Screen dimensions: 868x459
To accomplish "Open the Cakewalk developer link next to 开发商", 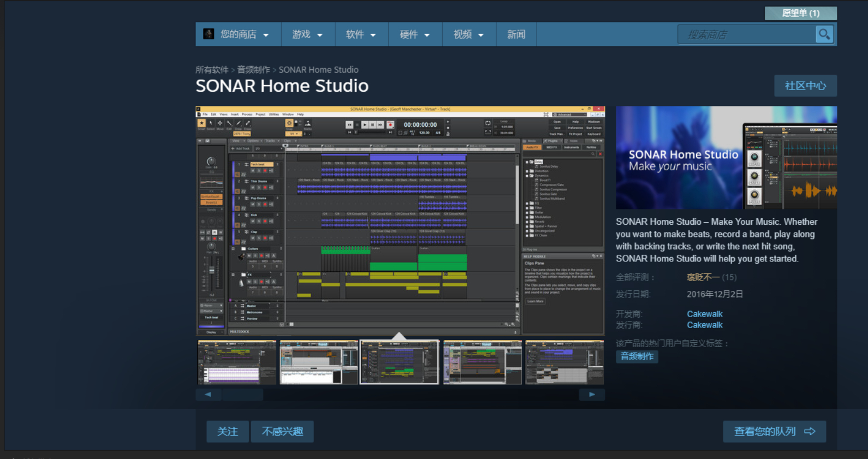I will tap(705, 314).
